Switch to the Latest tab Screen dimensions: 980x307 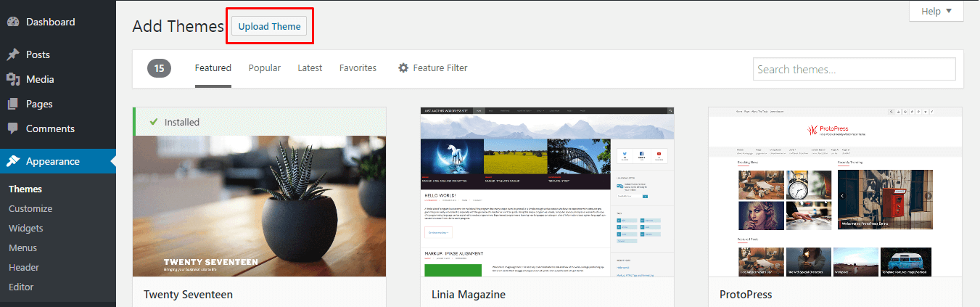(x=310, y=67)
